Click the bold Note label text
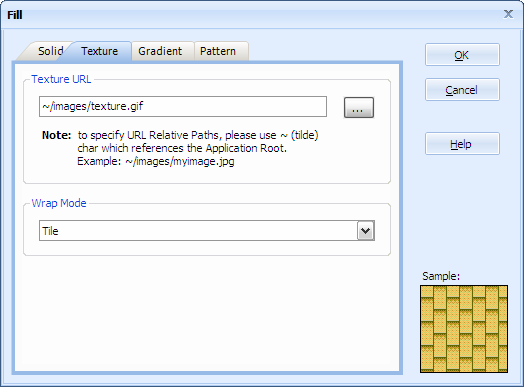525x388 pixels. (57, 135)
